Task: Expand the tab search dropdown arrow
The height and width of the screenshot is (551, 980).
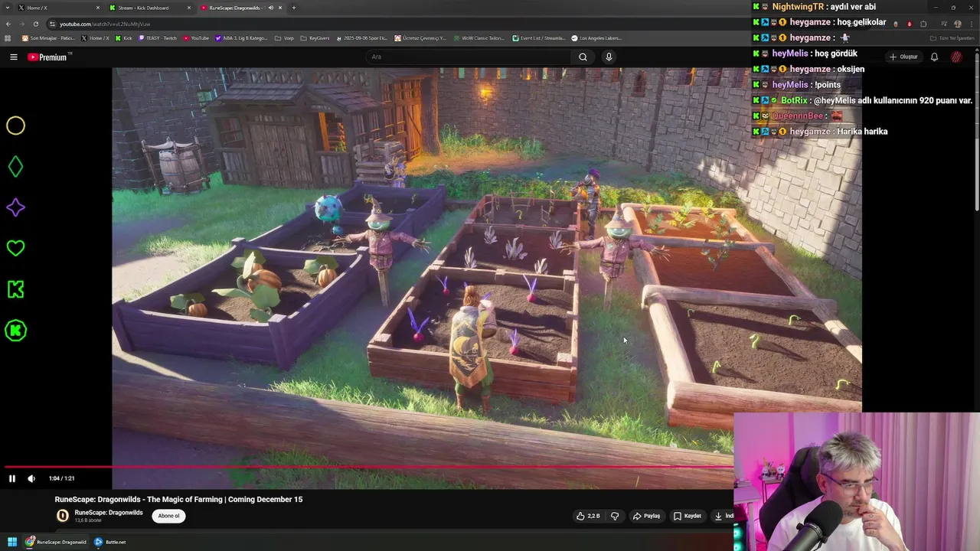Action: [x=8, y=8]
